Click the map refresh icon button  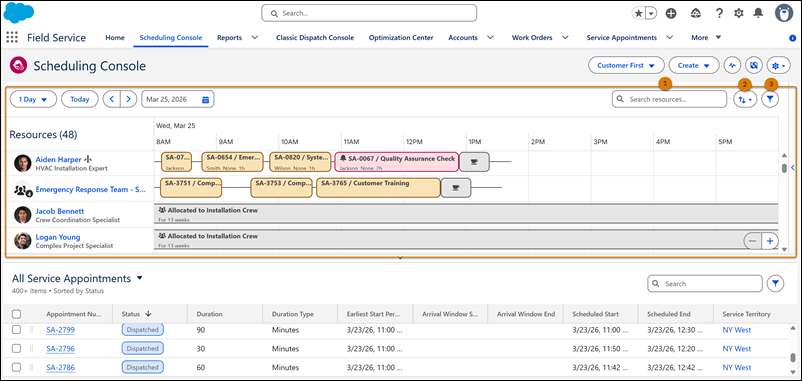point(754,65)
